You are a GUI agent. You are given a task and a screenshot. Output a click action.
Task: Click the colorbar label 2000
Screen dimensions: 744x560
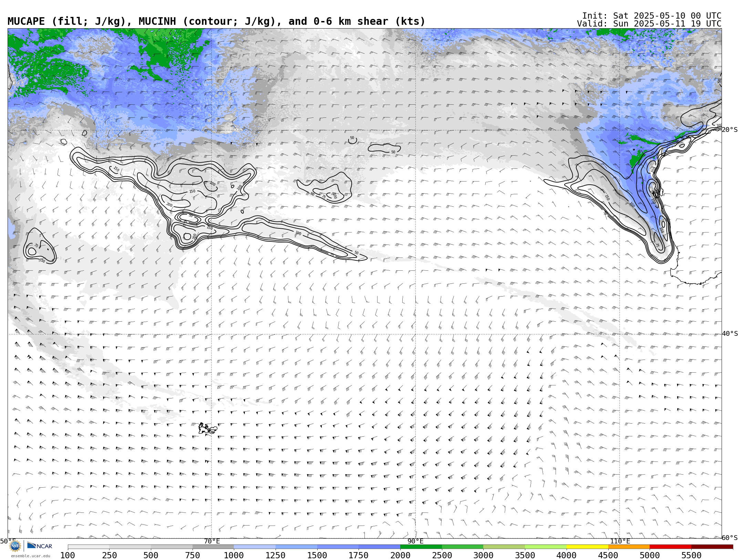tap(400, 556)
